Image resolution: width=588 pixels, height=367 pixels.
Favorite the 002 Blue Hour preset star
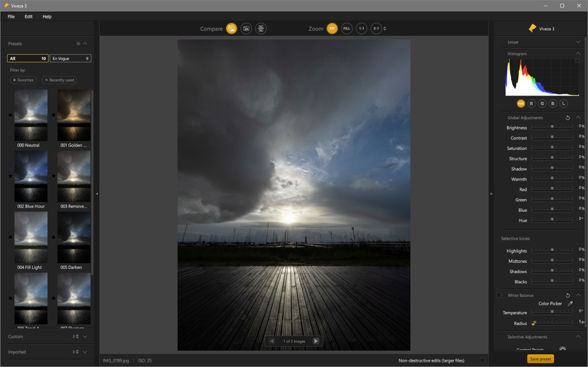point(10,176)
